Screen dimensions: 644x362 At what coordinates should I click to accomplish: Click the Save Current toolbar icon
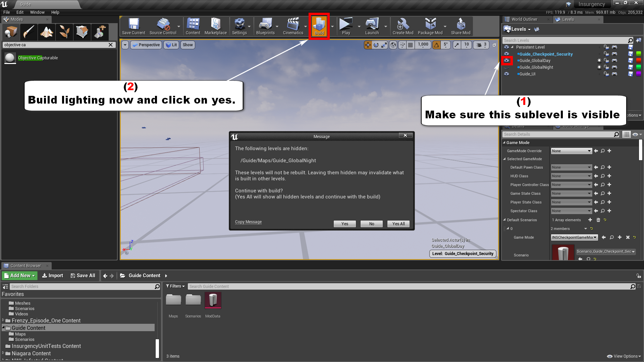tap(133, 26)
